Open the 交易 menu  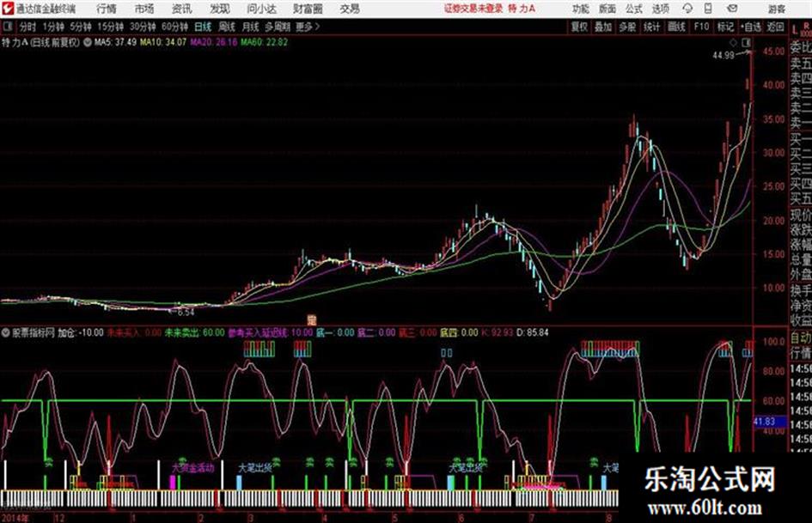(x=350, y=9)
